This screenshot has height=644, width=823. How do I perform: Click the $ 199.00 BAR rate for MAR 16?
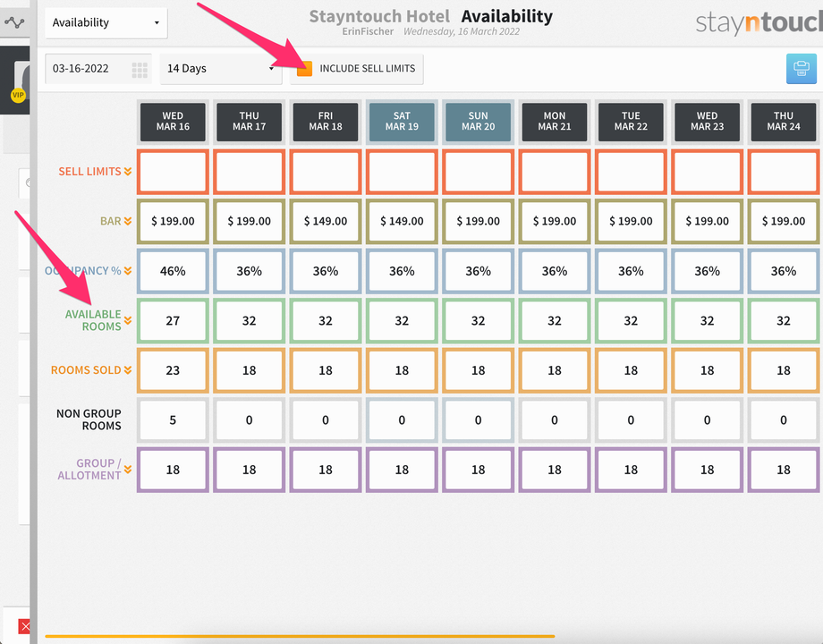(x=173, y=222)
